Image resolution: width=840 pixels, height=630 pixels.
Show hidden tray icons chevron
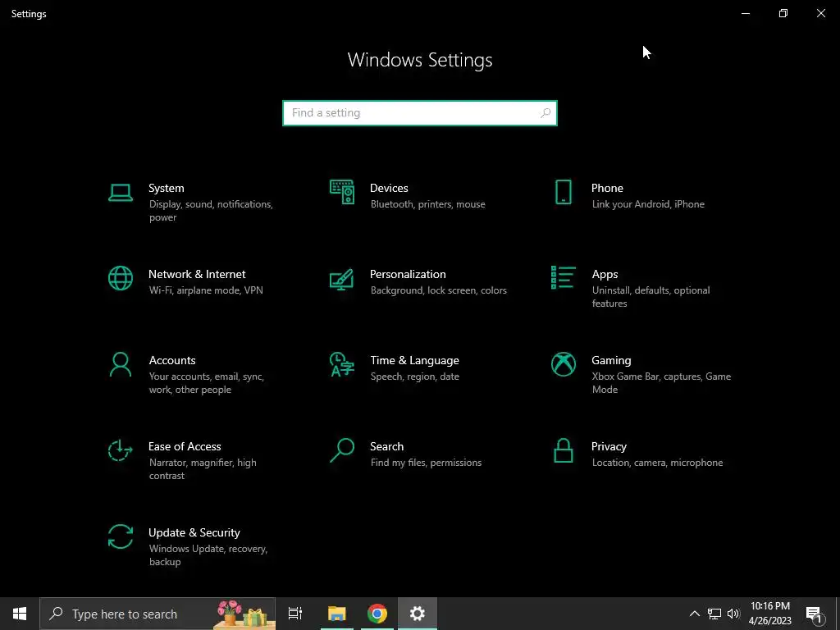coord(694,614)
